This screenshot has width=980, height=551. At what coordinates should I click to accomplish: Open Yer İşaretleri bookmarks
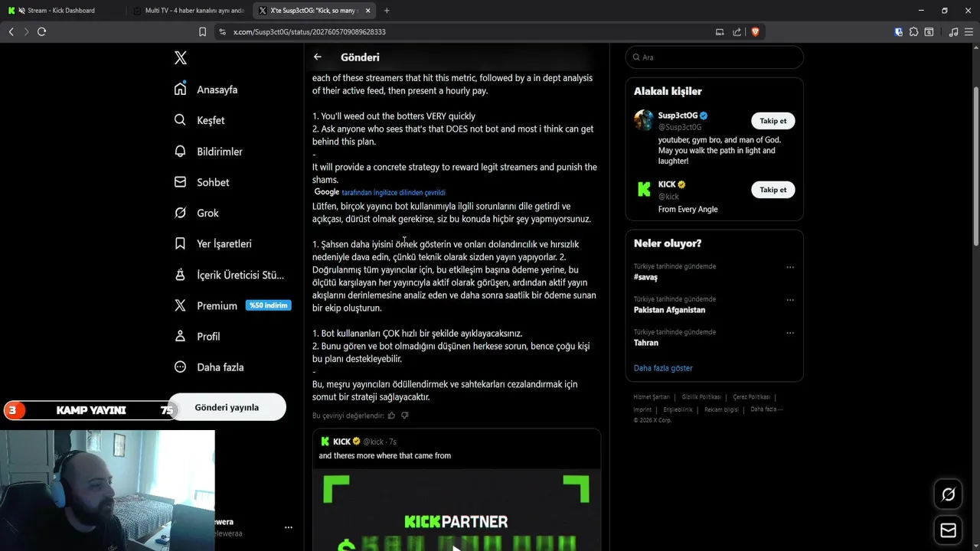tap(213, 243)
